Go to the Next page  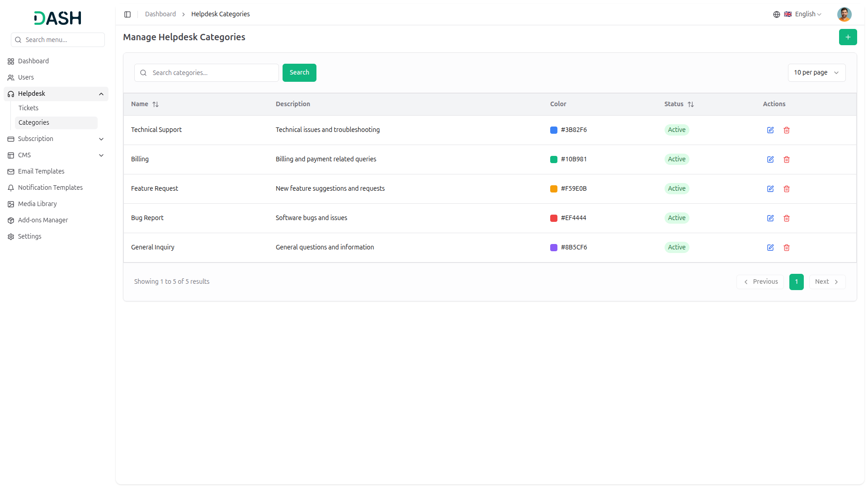click(x=827, y=282)
